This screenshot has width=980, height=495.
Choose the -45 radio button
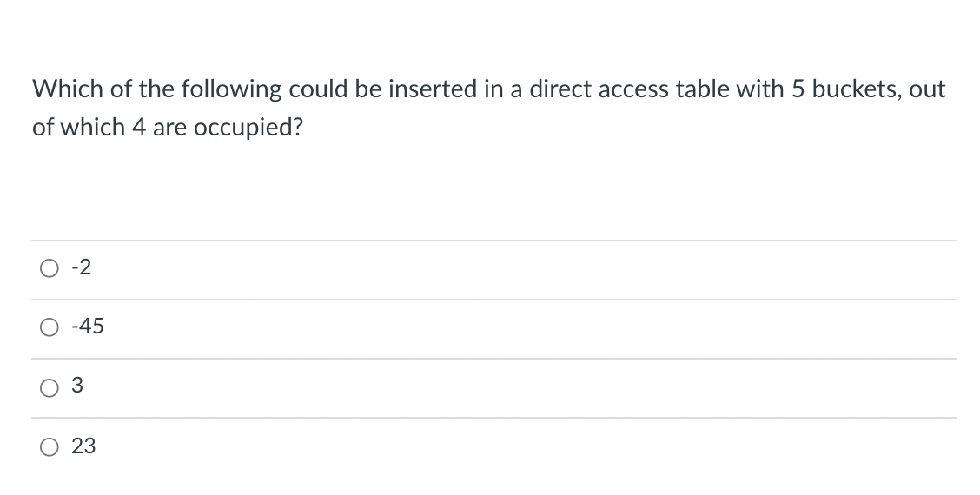pos(50,327)
